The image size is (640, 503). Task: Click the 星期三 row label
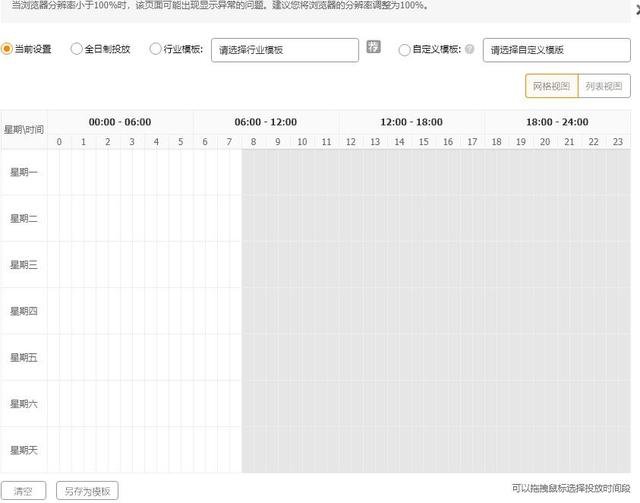pos(24,265)
